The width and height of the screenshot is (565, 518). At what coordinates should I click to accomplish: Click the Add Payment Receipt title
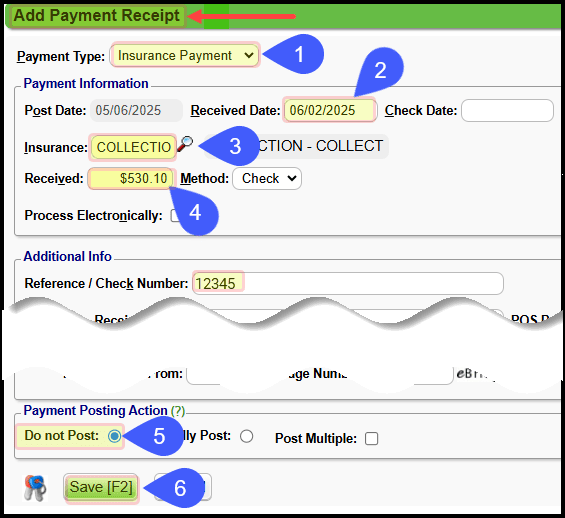coord(96,16)
